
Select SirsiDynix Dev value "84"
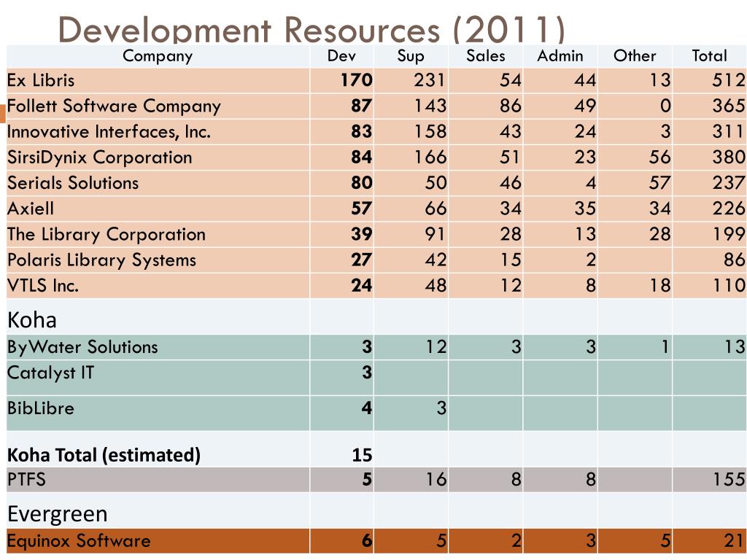pos(362,157)
